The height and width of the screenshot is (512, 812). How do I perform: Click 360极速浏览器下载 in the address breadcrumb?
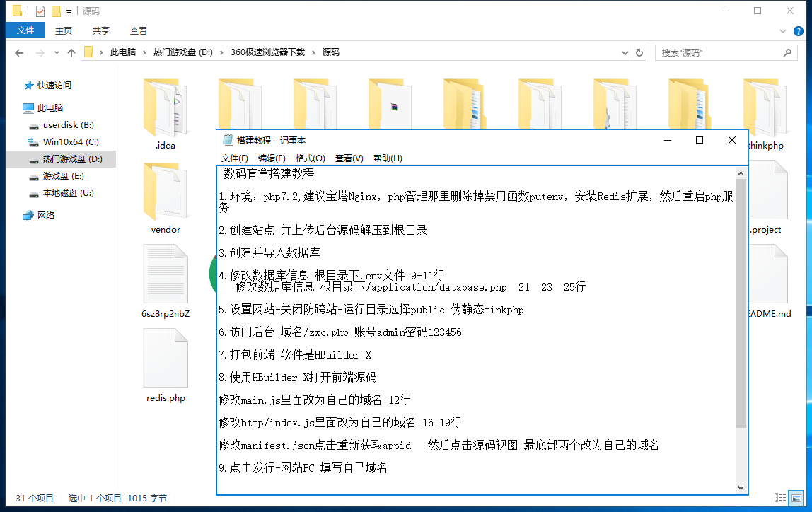tap(267, 52)
